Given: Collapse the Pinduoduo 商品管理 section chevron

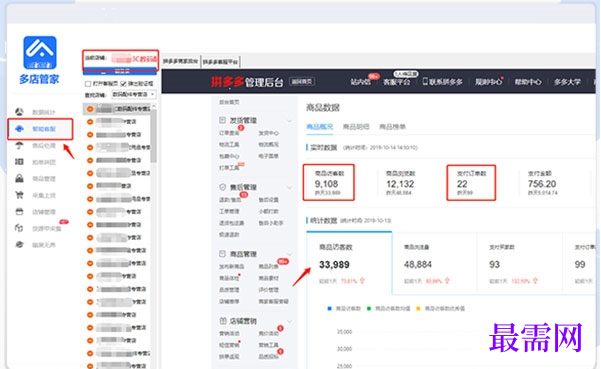Looking at the screenshot, I should (x=289, y=254).
